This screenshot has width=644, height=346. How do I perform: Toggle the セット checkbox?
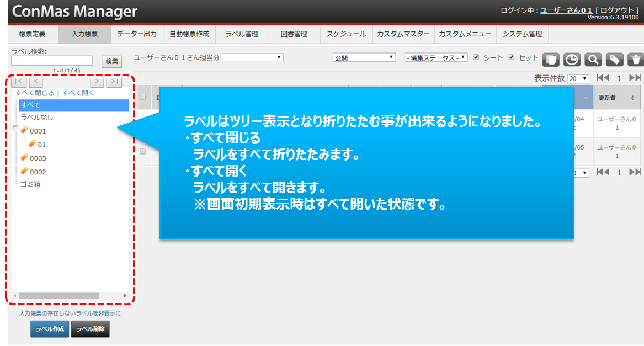[x=512, y=57]
